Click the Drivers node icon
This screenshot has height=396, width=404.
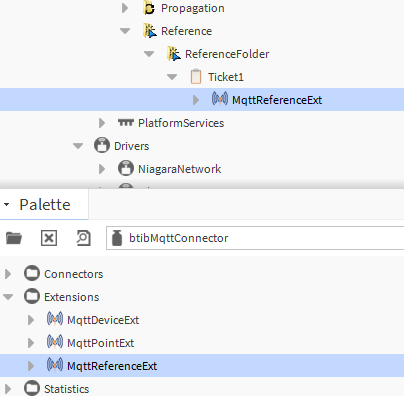click(102, 145)
